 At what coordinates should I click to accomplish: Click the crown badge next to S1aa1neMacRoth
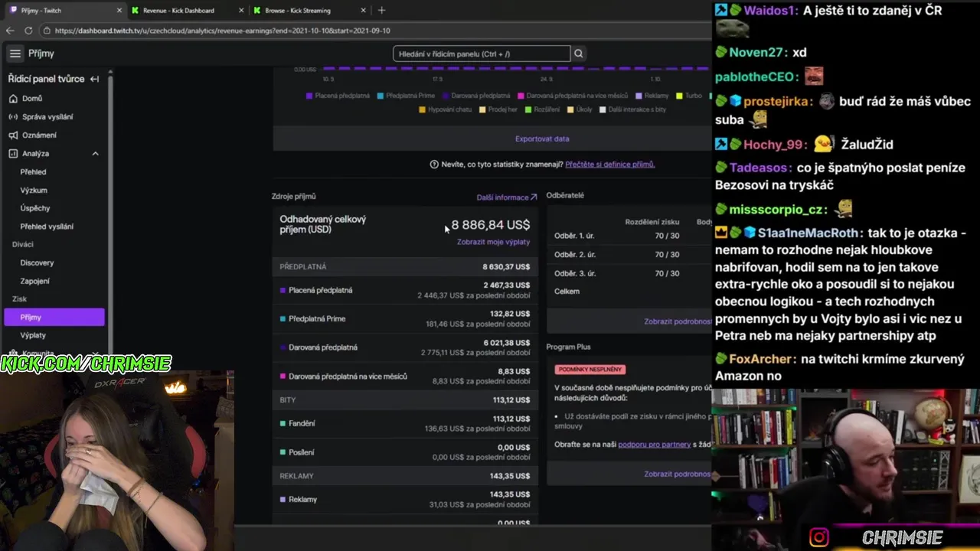pyautogui.click(x=720, y=233)
